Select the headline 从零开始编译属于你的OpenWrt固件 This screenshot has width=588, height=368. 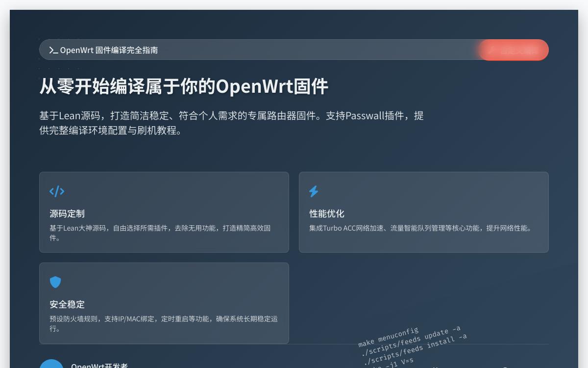click(x=184, y=86)
